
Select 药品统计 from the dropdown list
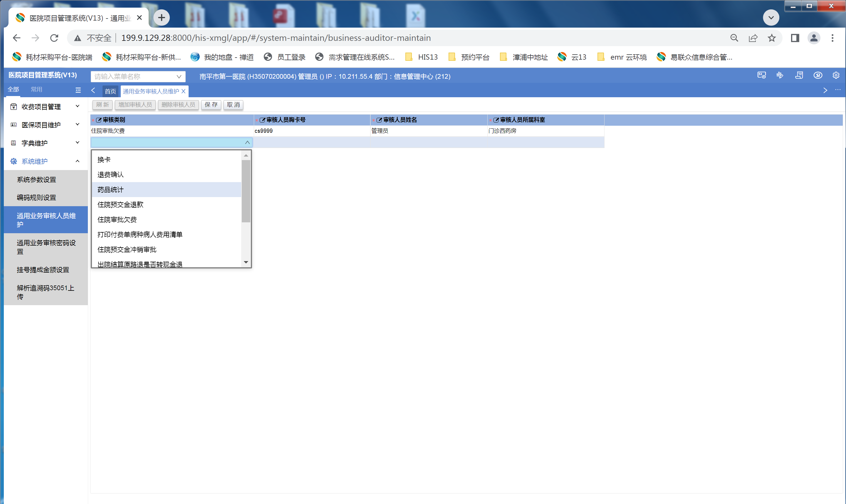click(x=110, y=189)
